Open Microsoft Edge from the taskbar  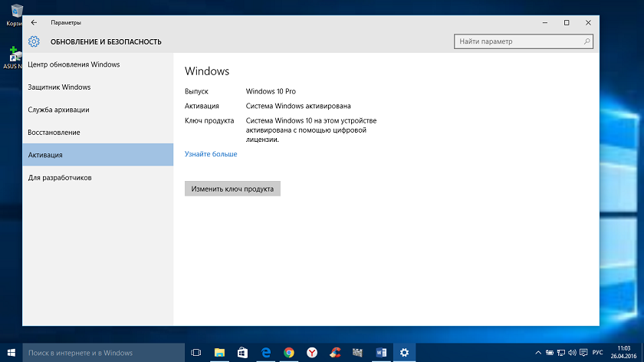266,353
